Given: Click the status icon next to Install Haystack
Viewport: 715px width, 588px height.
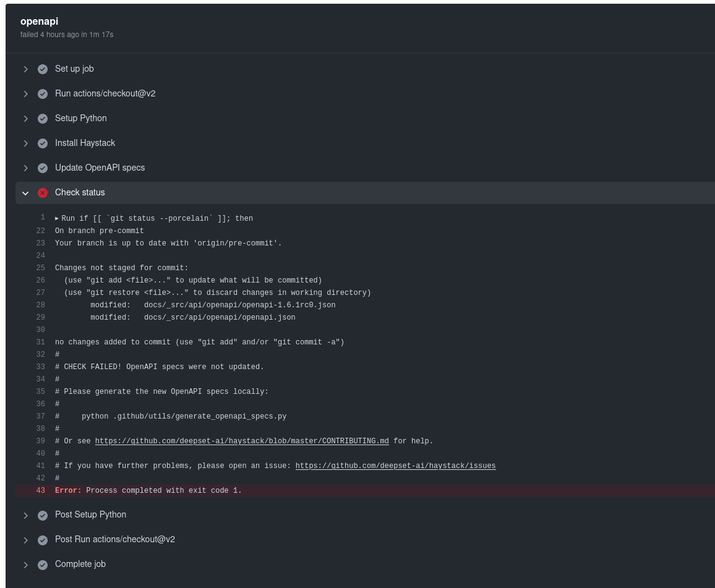Looking at the screenshot, I should (43, 143).
